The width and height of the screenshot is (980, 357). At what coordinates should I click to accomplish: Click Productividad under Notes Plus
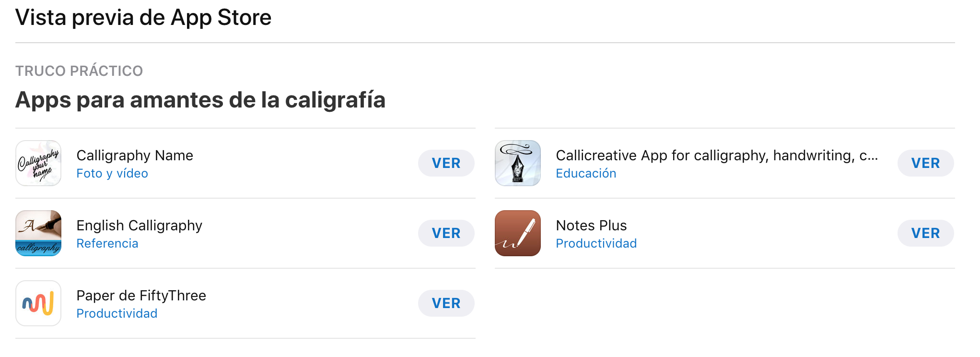(596, 243)
